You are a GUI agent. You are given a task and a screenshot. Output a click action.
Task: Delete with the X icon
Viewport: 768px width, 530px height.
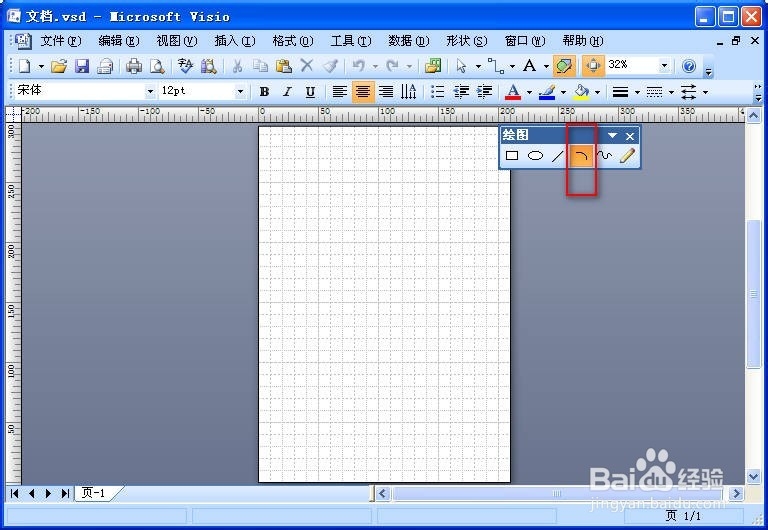[307, 66]
